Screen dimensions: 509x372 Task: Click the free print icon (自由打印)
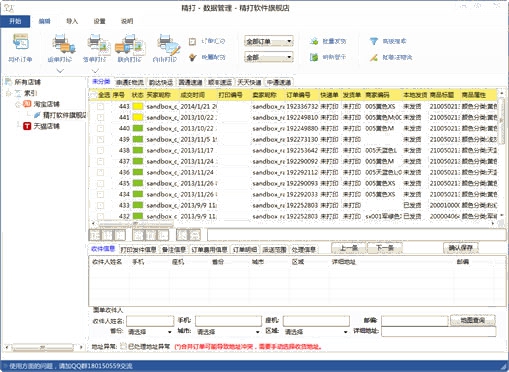(x=169, y=44)
